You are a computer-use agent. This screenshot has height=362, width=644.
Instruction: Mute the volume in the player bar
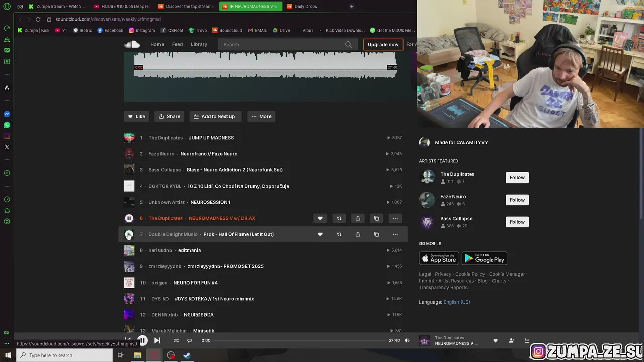407,340
